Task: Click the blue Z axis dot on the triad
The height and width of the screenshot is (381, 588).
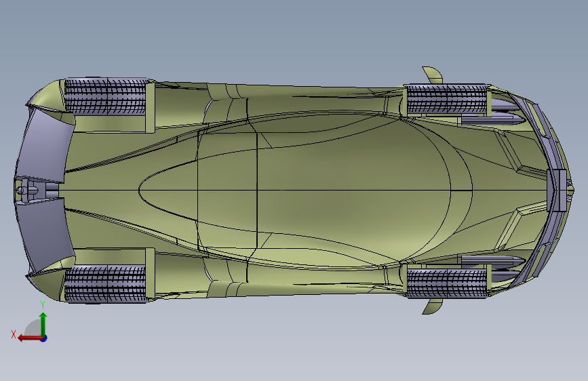Action: tap(44, 338)
